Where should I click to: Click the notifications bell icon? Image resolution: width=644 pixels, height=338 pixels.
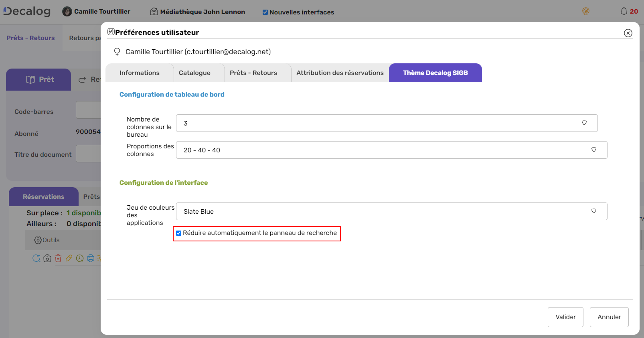click(624, 12)
